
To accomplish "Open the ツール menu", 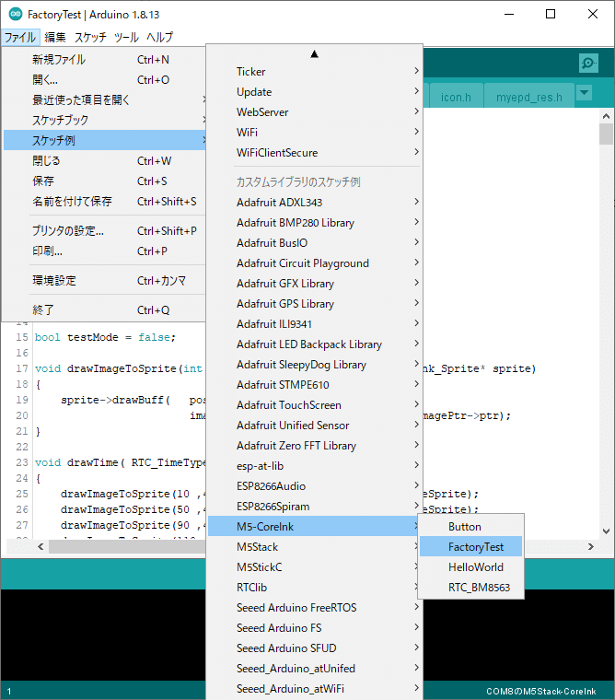I will 126,37.
